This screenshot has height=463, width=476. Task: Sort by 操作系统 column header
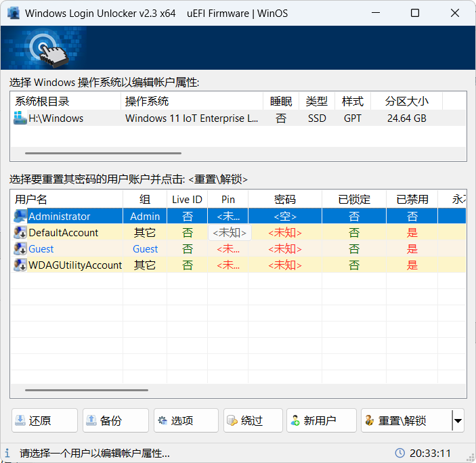coord(192,101)
